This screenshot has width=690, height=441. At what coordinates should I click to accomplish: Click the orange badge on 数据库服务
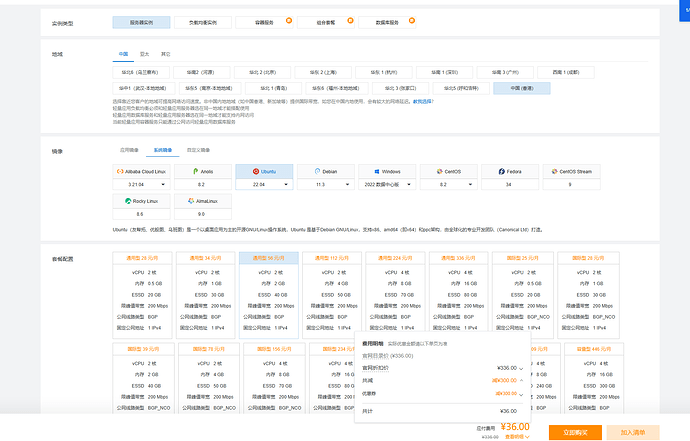click(412, 20)
